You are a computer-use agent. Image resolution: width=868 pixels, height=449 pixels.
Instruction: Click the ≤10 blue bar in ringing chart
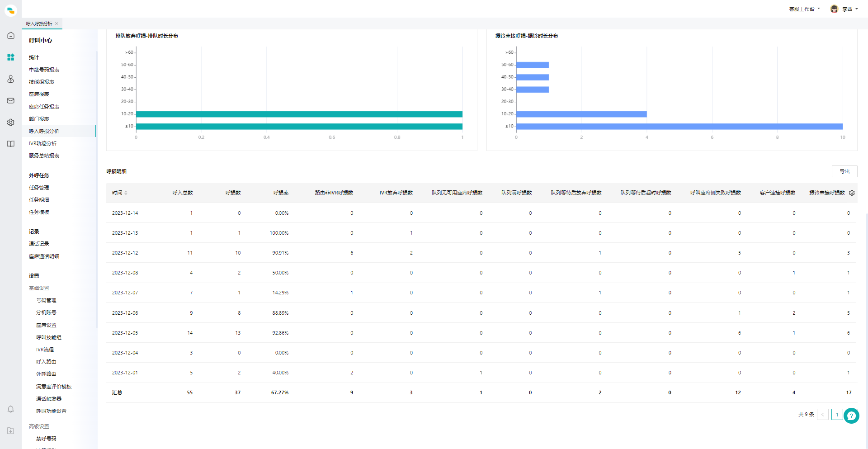(x=679, y=126)
